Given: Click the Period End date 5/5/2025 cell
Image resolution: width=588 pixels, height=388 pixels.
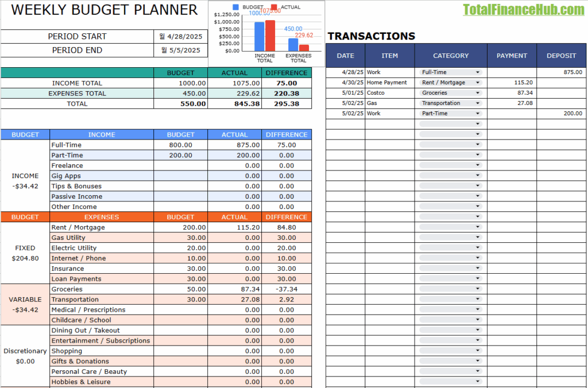Looking at the screenshot, I should coord(181,51).
